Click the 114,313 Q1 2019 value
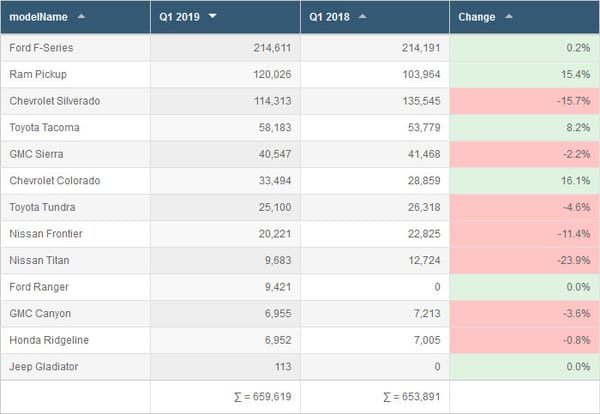This screenshot has width=600, height=414. (x=272, y=101)
